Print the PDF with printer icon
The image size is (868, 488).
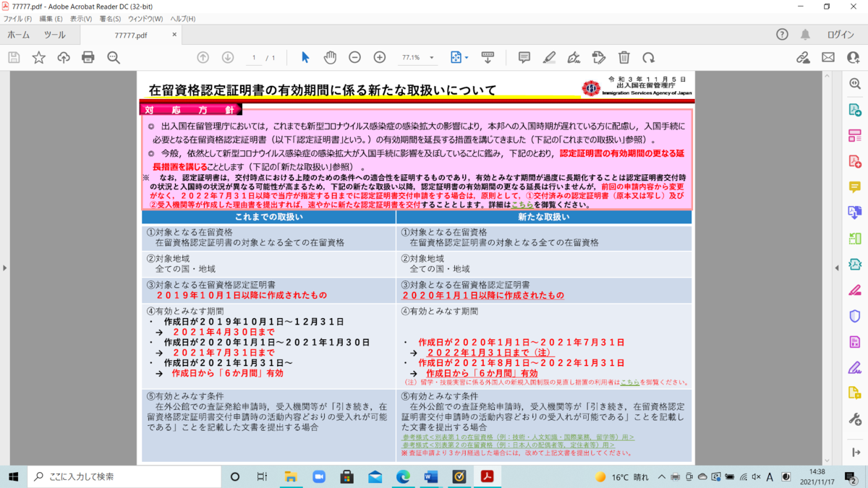88,57
